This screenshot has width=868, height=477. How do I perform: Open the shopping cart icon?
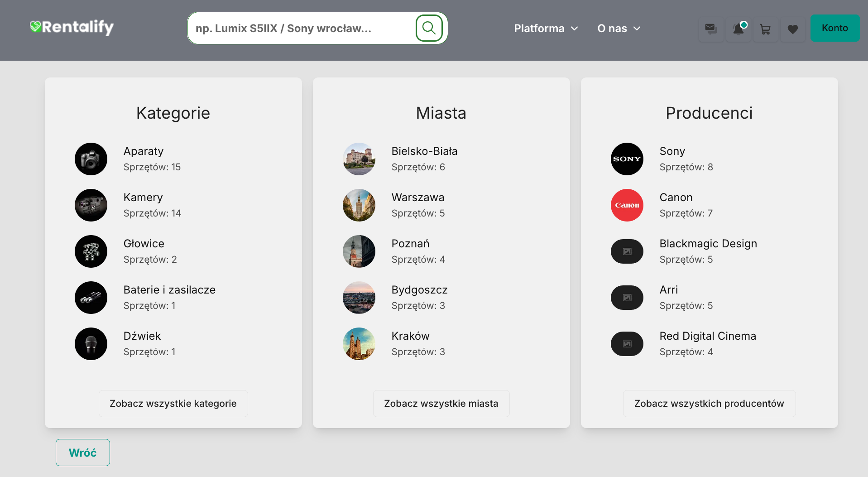pos(765,29)
